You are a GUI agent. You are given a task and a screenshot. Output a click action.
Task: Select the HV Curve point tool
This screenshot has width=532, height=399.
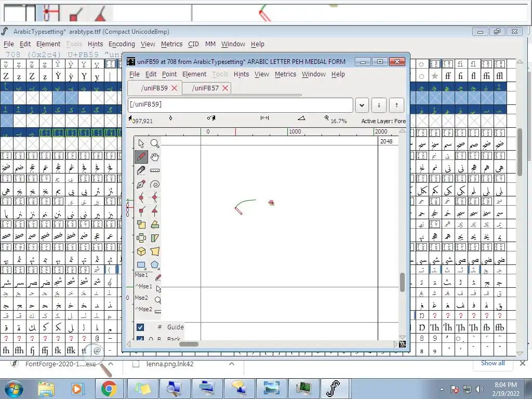tap(155, 197)
